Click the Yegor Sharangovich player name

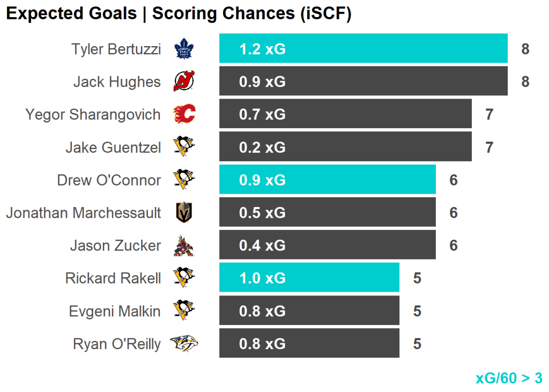(x=93, y=115)
